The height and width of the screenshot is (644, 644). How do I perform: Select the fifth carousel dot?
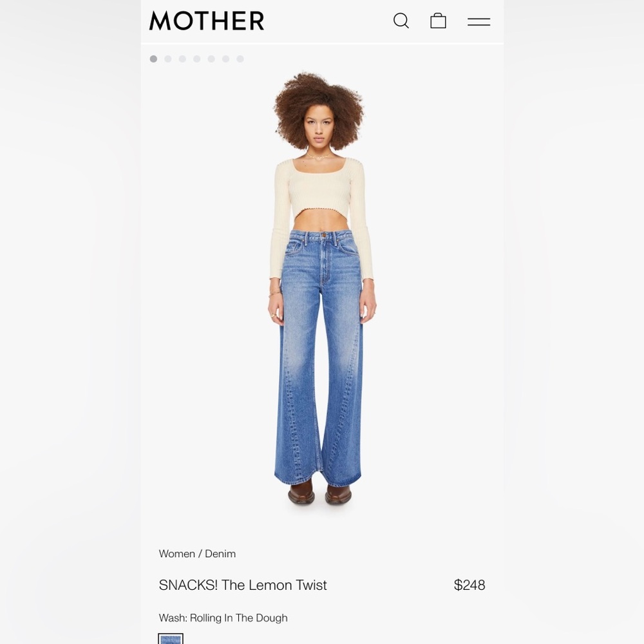pyautogui.click(x=211, y=59)
